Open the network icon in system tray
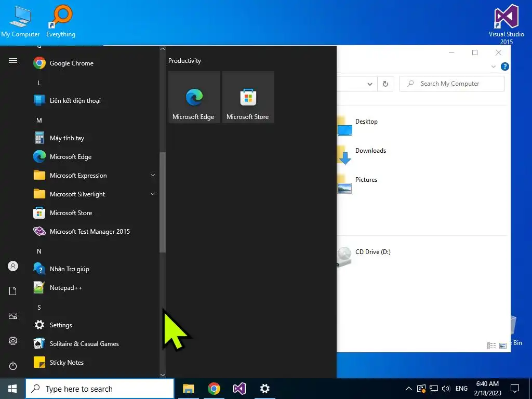The width and height of the screenshot is (532, 399). 434,389
